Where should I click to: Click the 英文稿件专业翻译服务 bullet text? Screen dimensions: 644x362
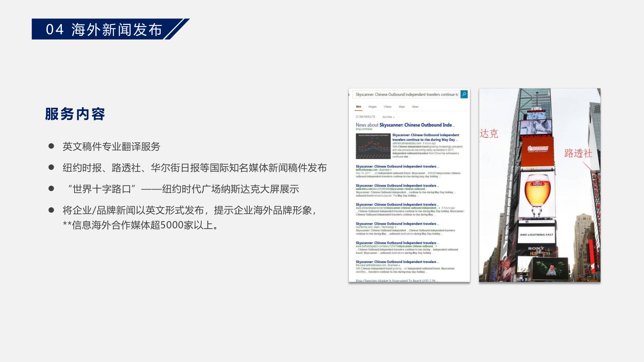tap(111, 147)
